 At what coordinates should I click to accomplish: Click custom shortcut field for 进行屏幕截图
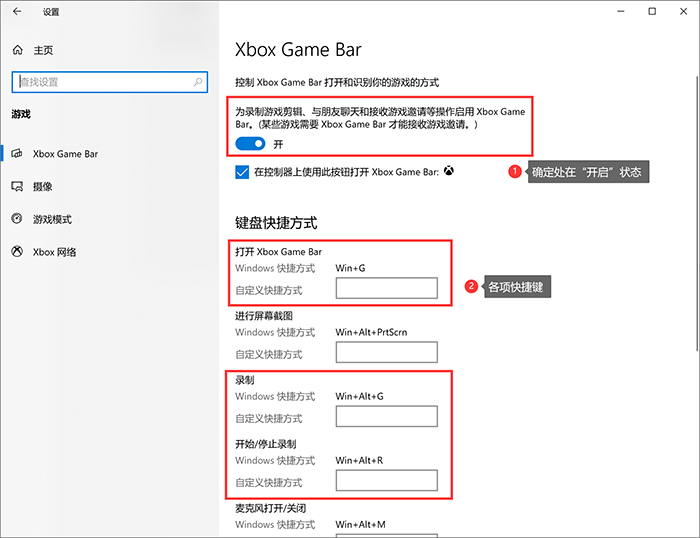pyautogui.click(x=387, y=352)
